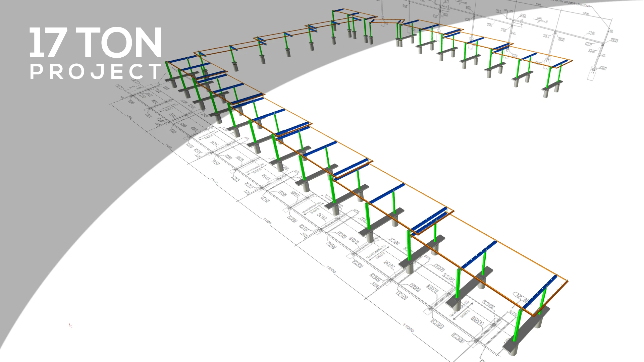644x362 pixels.
Task: Click the C33 tag on the blueprint
Action: click(358, 264)
